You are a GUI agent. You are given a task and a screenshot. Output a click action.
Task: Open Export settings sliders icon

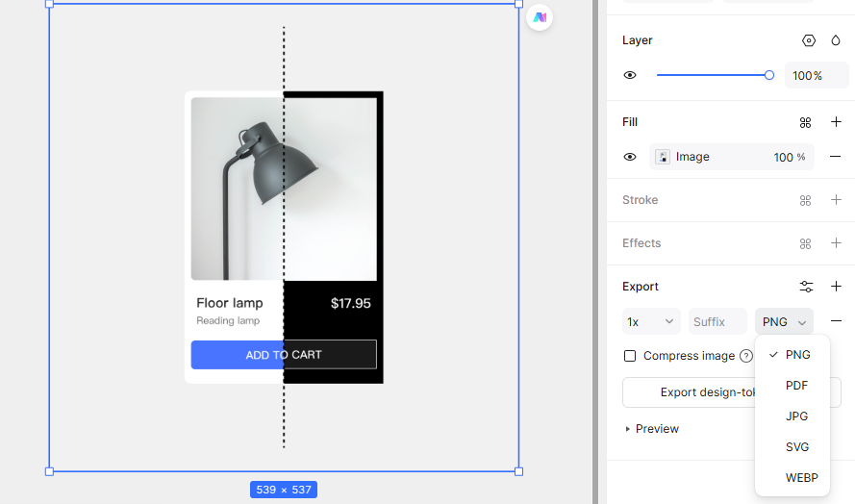click(807, 287)
